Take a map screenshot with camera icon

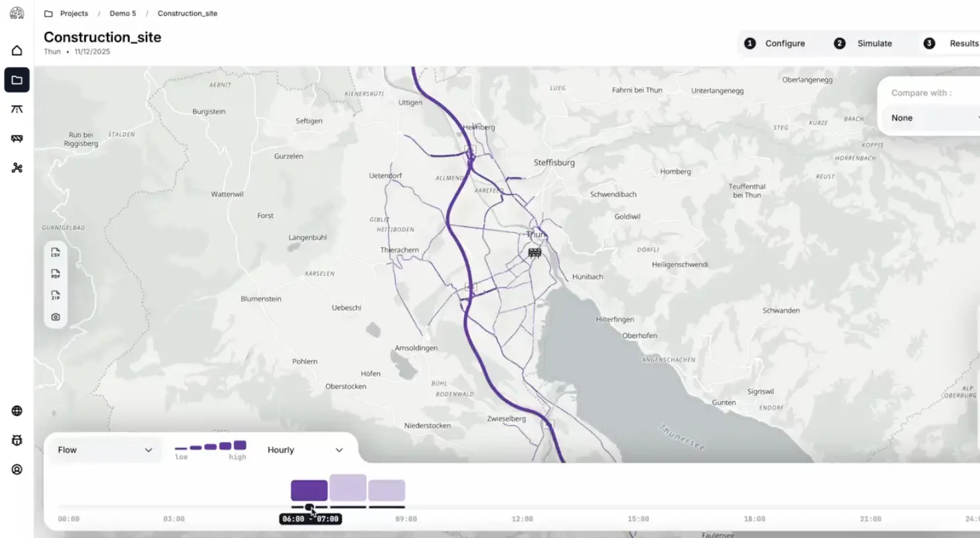(56, 317)
